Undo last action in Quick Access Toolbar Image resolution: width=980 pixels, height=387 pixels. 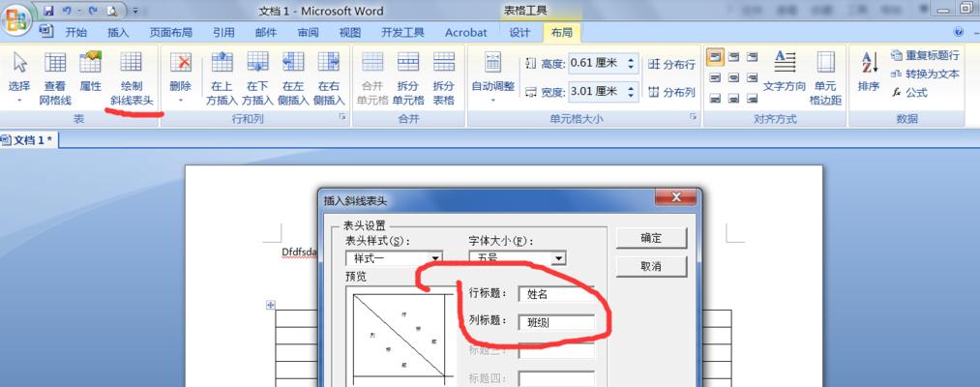[x=66, y=11]
